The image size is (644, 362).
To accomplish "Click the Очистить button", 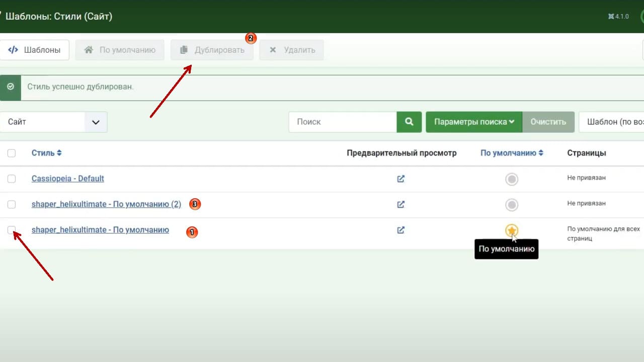I will pos(548,122).
